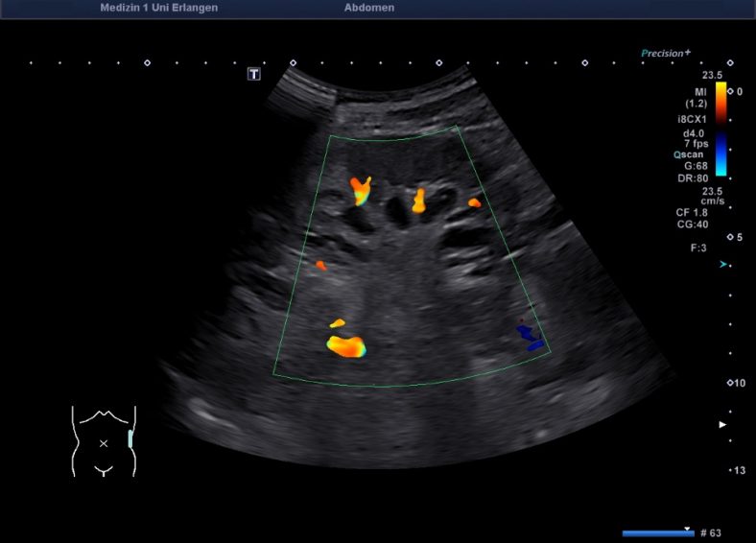Click the CF 1.8 color frequency value
756x543 pixels.
point(693,212)
